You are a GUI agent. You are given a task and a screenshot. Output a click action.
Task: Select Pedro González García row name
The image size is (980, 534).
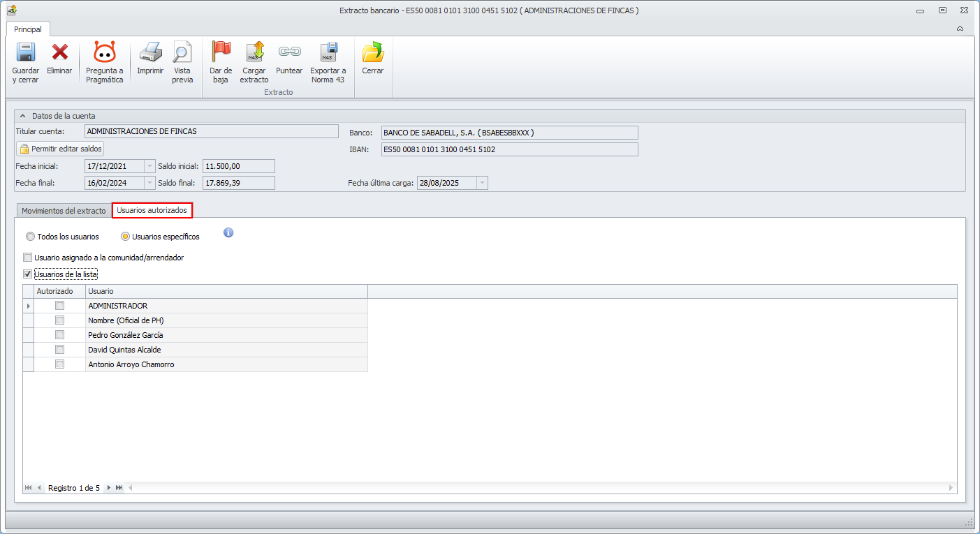(x=126, y=335)
